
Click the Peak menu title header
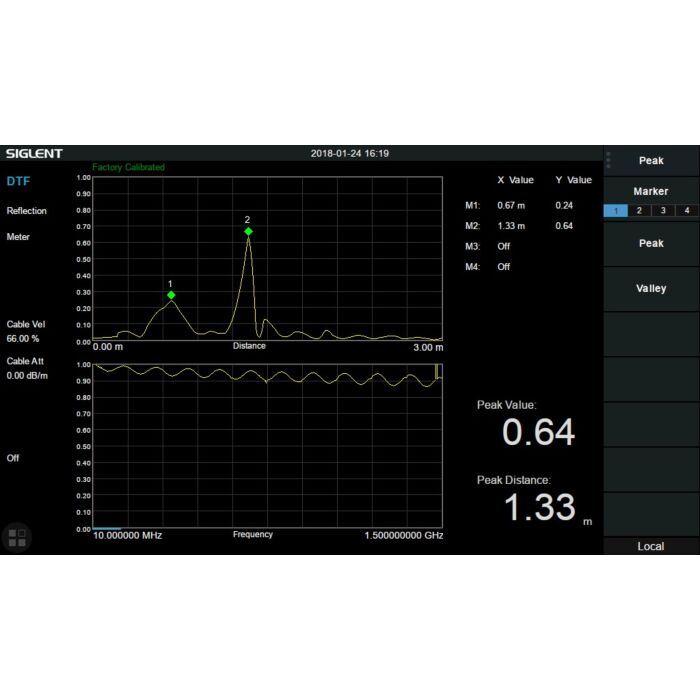pyautogui.click(x=651, y=161)
